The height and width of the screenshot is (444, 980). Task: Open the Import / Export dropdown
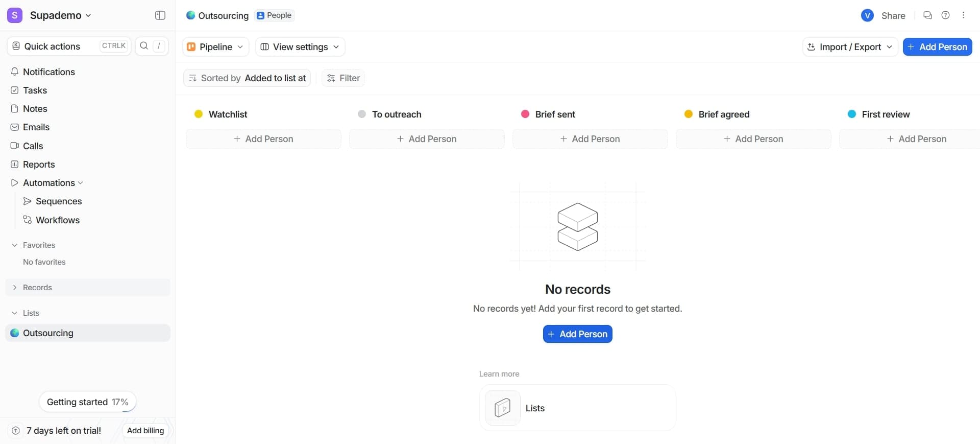tap(850, 47)
